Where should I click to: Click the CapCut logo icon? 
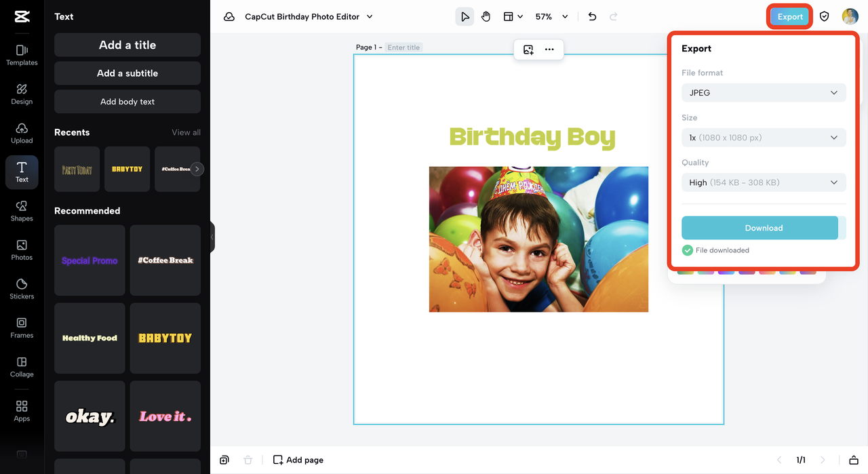click(22, 17)
